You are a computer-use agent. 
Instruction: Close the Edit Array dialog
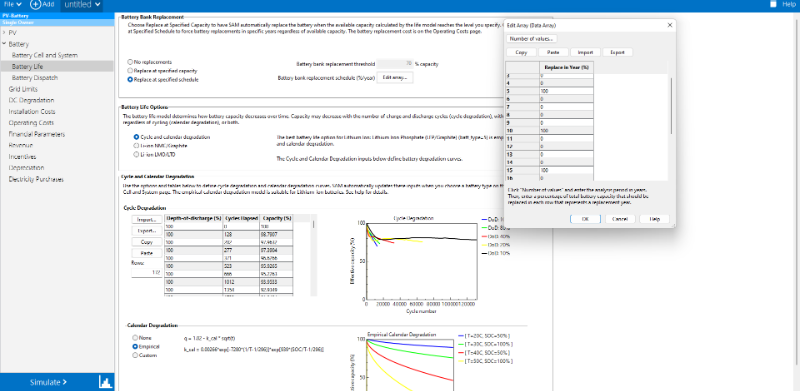pyautogui.click(x=669, y=25)
